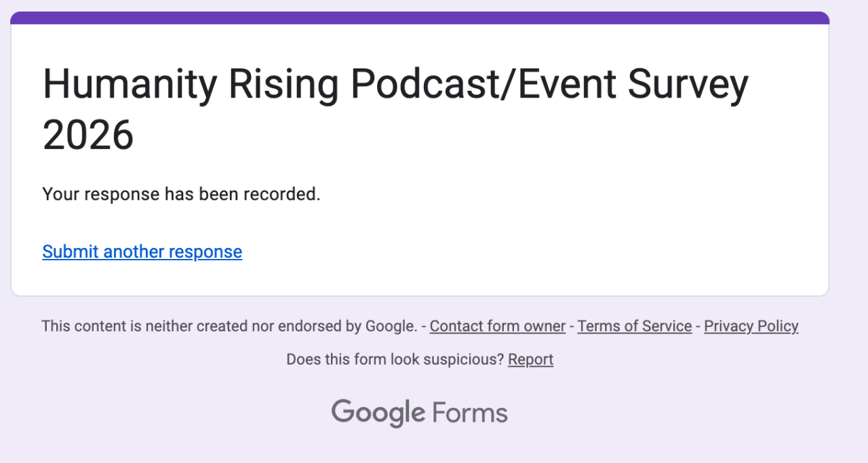Click the word "Survey" in the title

pos(688,84)
